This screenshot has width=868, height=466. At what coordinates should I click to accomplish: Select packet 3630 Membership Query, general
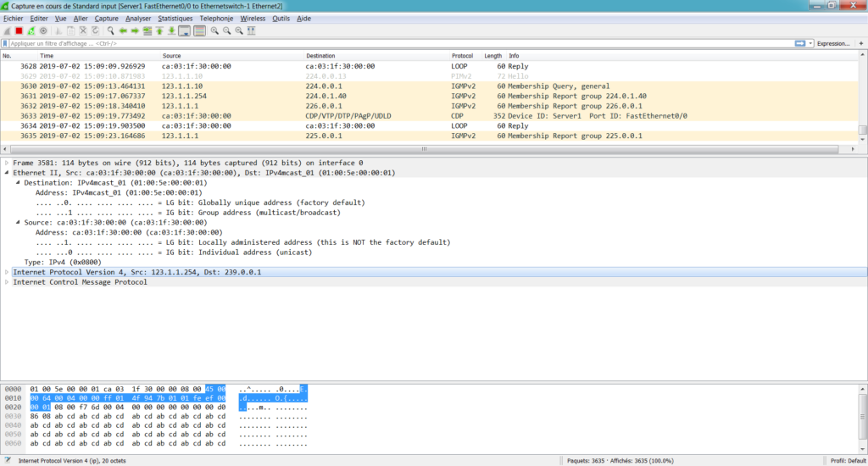click(430, 86)
